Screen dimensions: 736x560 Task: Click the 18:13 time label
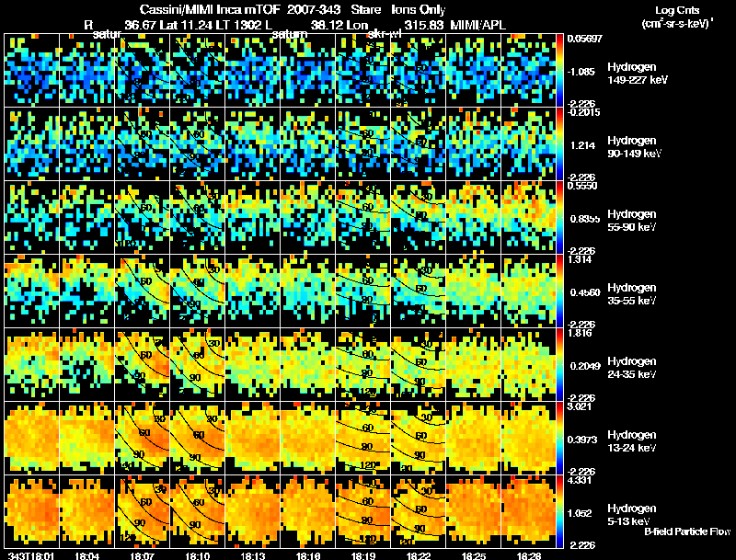(253, 555)
